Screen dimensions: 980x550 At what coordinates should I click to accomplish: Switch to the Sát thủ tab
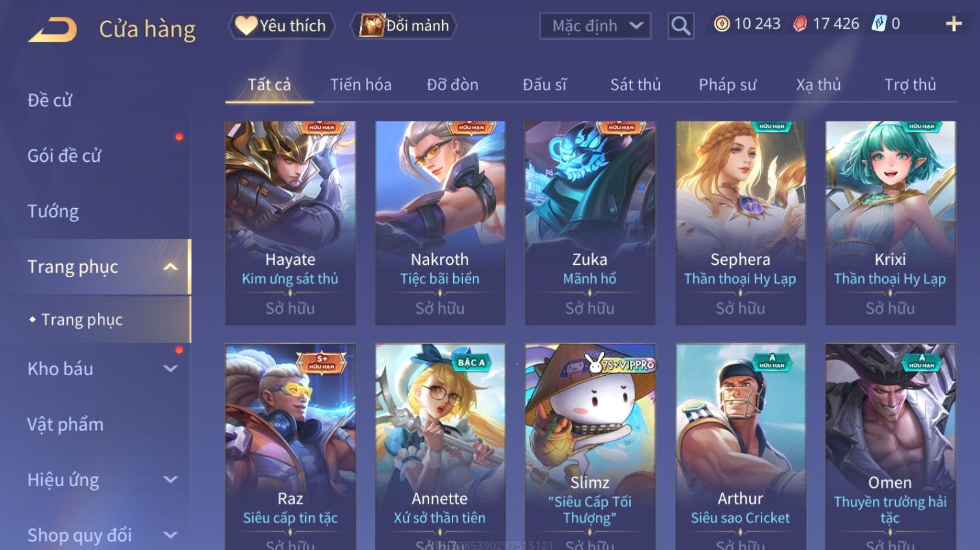635,85
